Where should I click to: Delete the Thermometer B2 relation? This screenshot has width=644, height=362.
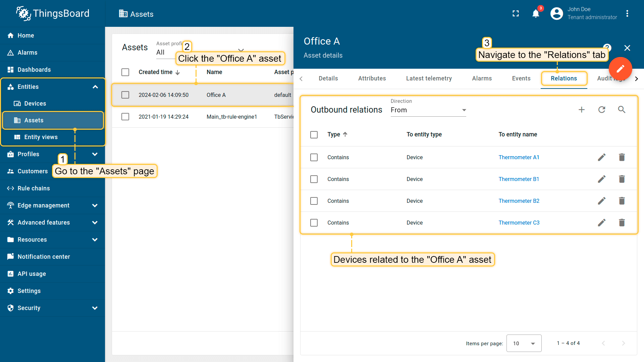click(622, 201)
